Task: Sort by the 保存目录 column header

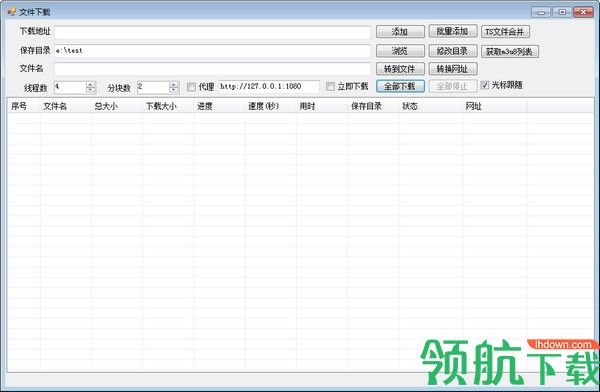Action: (373, 106)
